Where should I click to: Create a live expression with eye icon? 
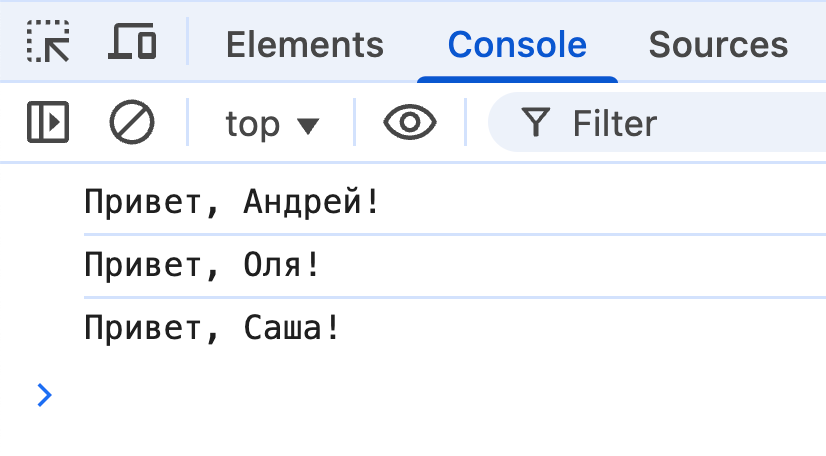coord(410,123)
